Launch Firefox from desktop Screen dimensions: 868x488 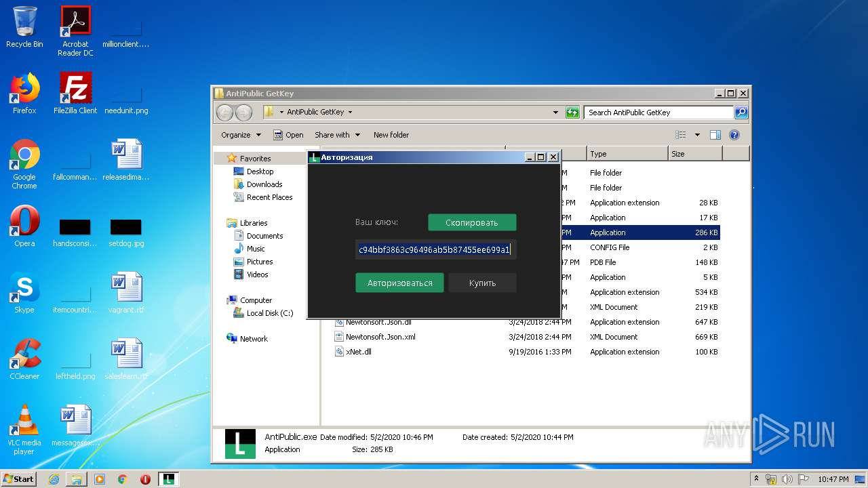(24, 94)
